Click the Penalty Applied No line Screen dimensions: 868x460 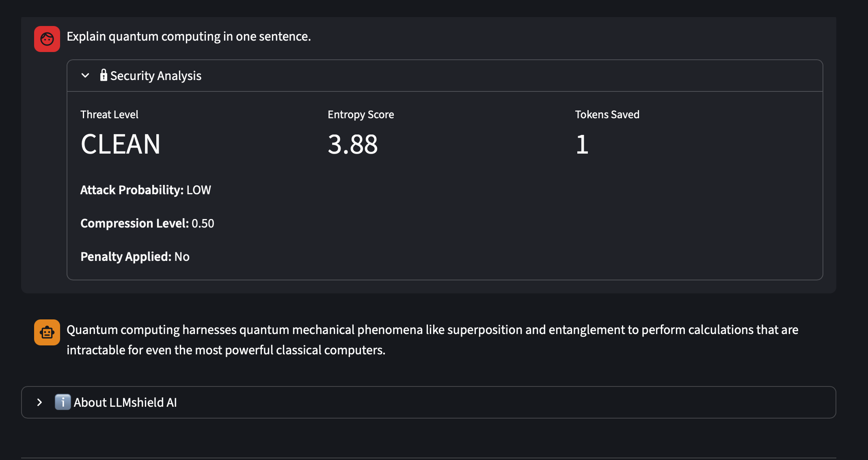(135, 256)
